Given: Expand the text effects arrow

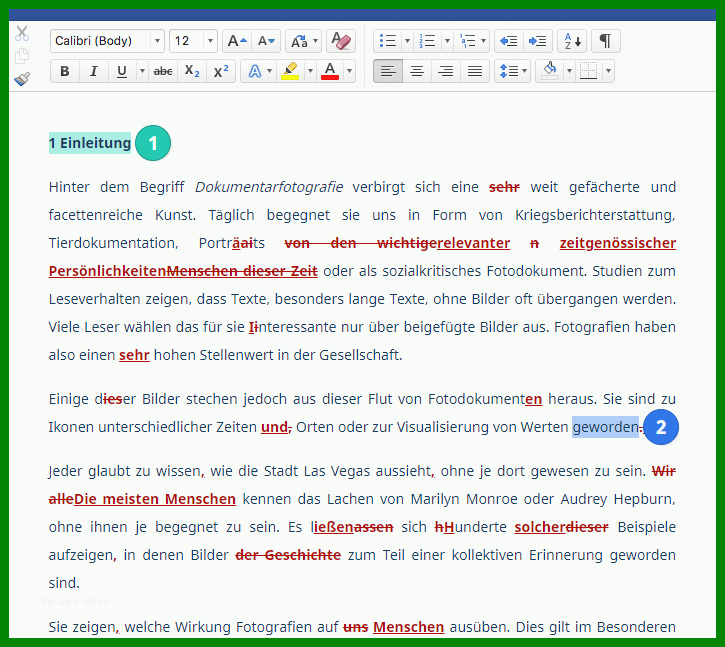Looking at the screenshot, I should (x=270, y=71).
